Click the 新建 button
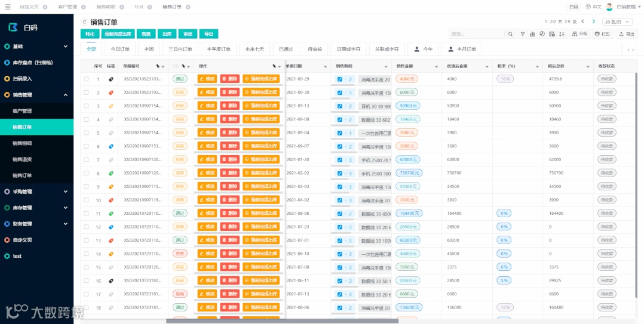Screen dimensions: 644x324 [x=146, y=34]
